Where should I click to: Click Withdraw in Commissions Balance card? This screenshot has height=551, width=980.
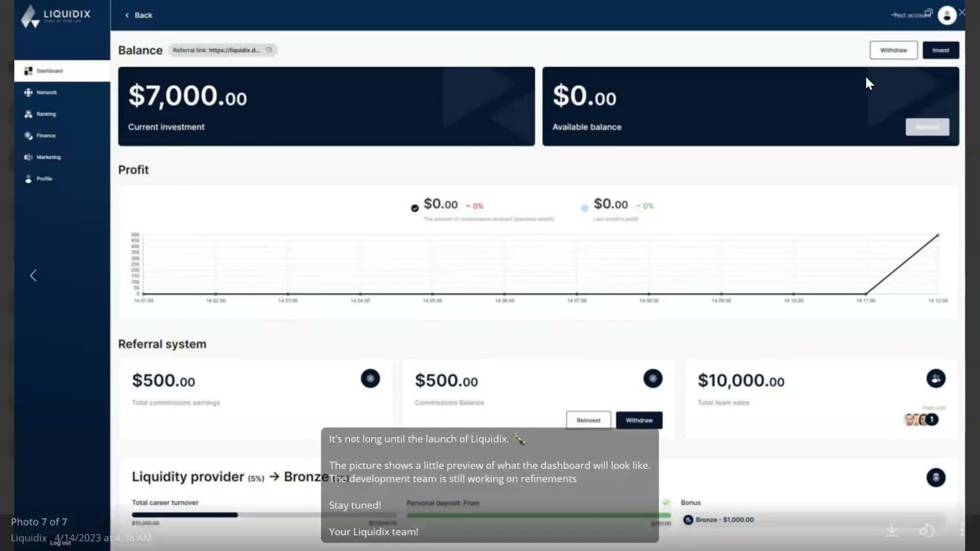point(639,420)
